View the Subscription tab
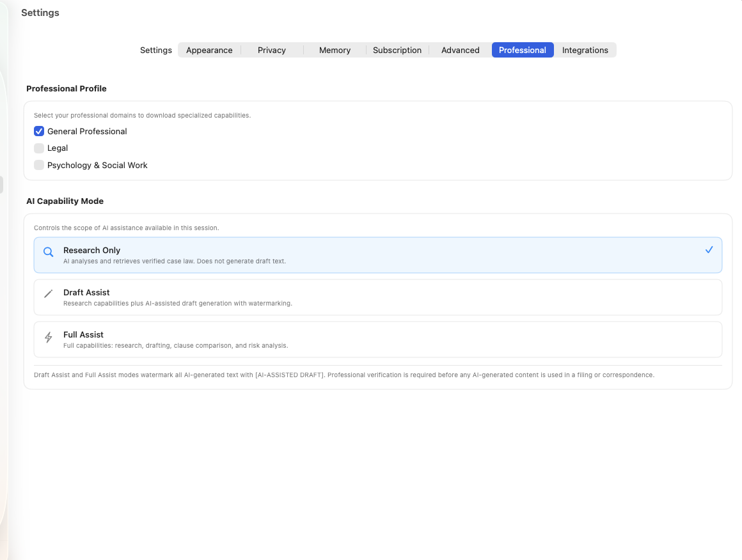This screenshot has height=560, width=742. tap(397, 50)
